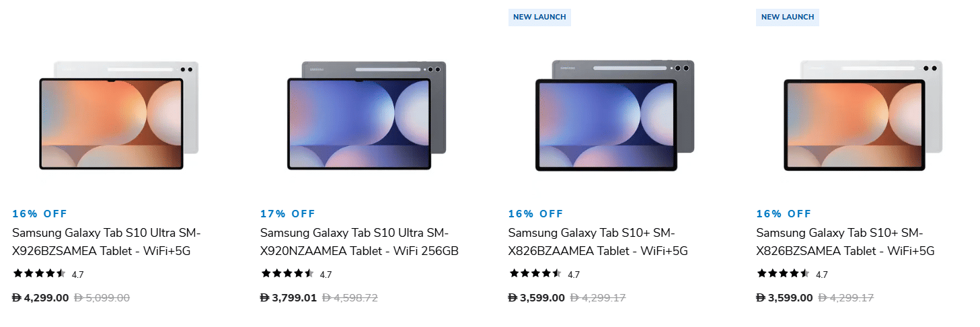
Task: Click the struck-through 5,099.00 original price
Action: click(102, 297)
